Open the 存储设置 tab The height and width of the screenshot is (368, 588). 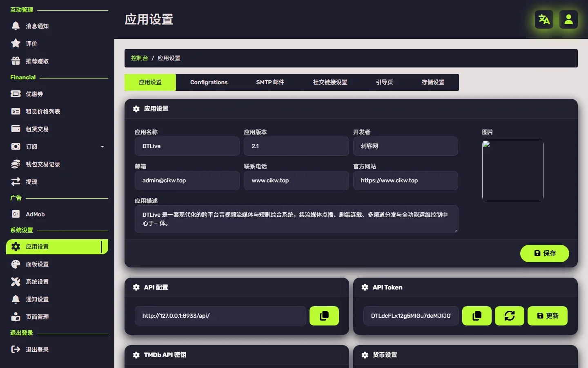point(433,82)
